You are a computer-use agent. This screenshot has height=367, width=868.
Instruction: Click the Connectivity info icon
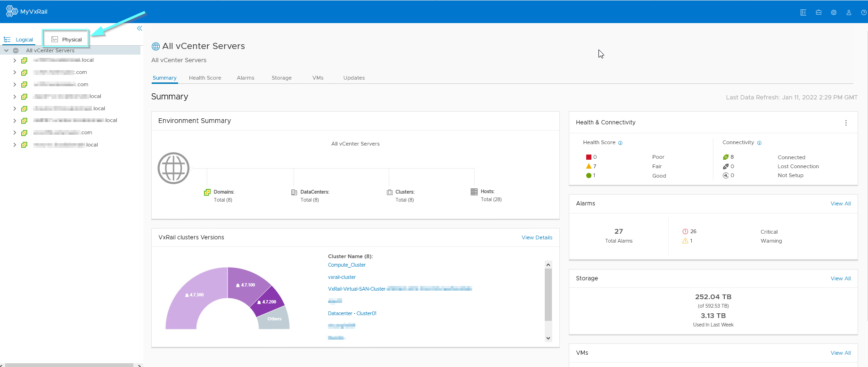759,143
